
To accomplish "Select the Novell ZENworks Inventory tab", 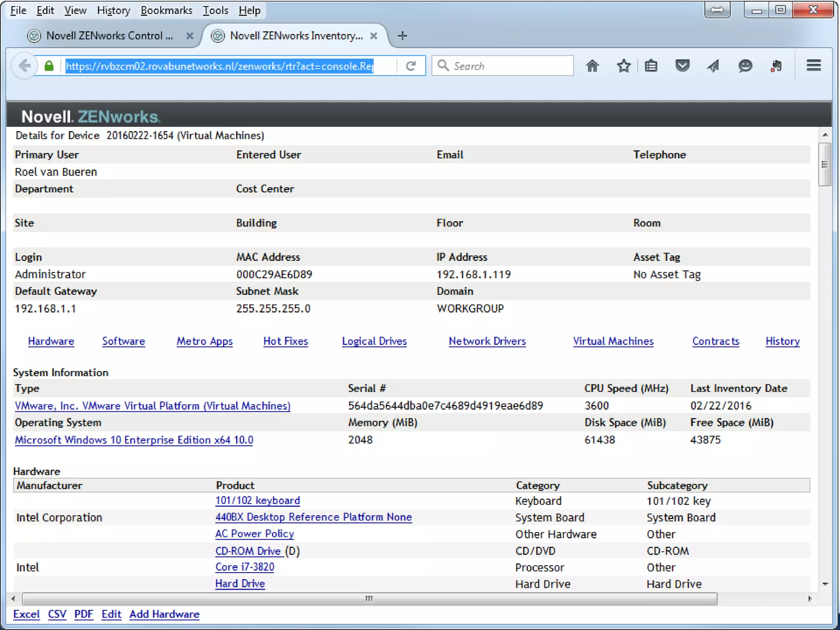I will pyautogui.click(x=296, y=36).
